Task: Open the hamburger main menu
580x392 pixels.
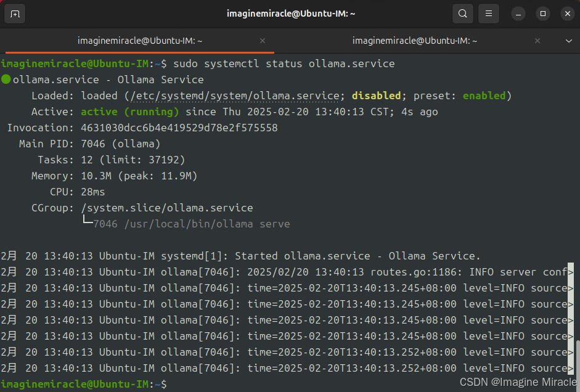Action: click(489, 14)
